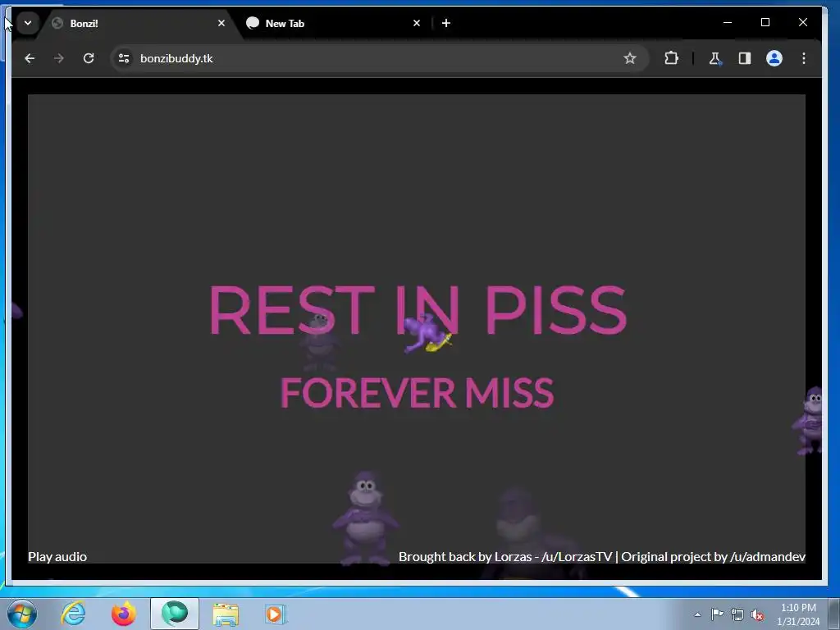Open the Extensions puzzle icon
This screenshot has height=630, width=840.
pos(671,58)
